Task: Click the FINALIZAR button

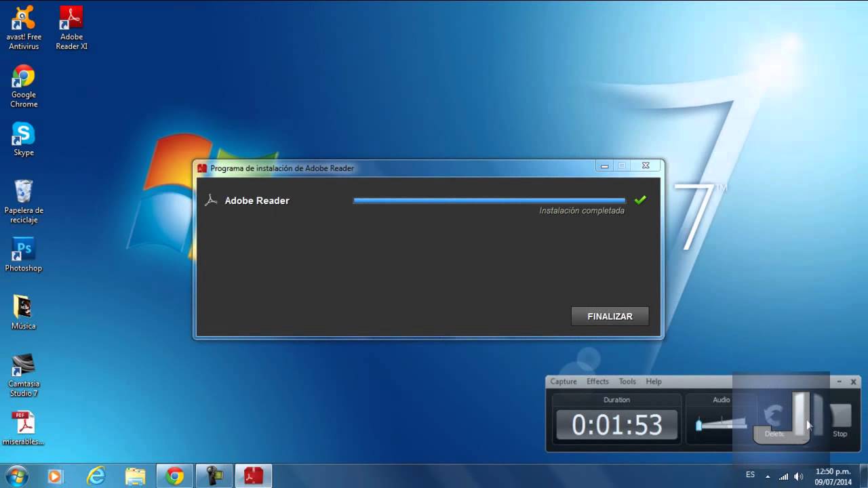Action: 610,317
